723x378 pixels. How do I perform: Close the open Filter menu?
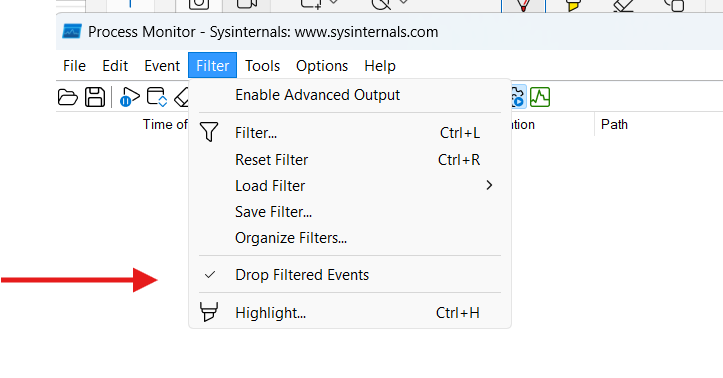(213, 65)
